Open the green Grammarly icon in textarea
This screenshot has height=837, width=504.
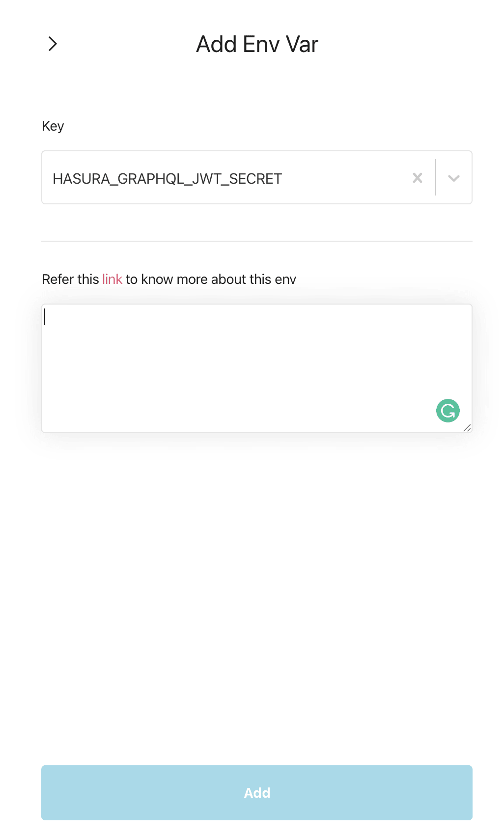coord(448,411)
